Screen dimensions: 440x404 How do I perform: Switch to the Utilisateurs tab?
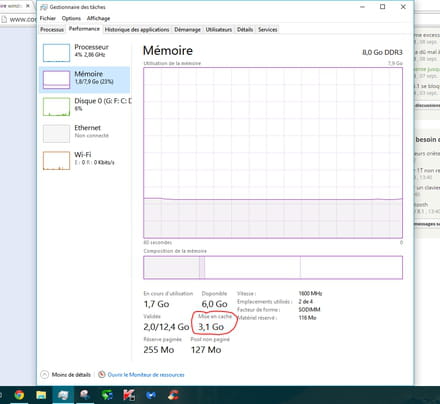tap(219, 30)
